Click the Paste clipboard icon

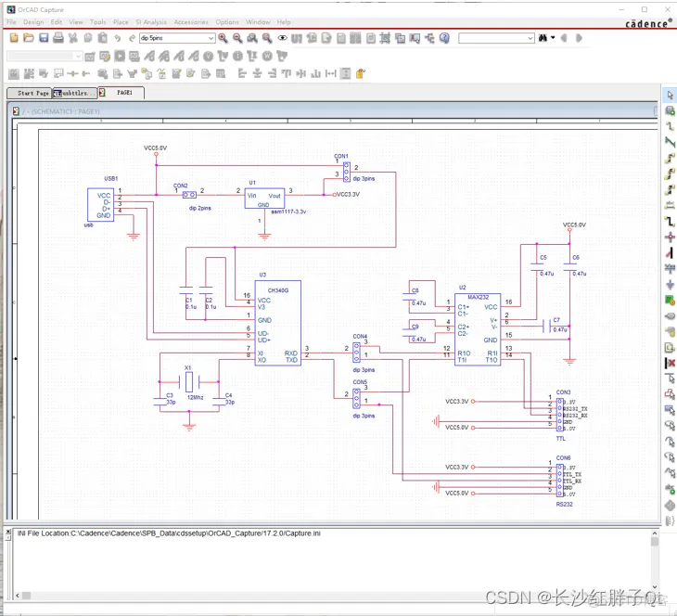[102, 38]
